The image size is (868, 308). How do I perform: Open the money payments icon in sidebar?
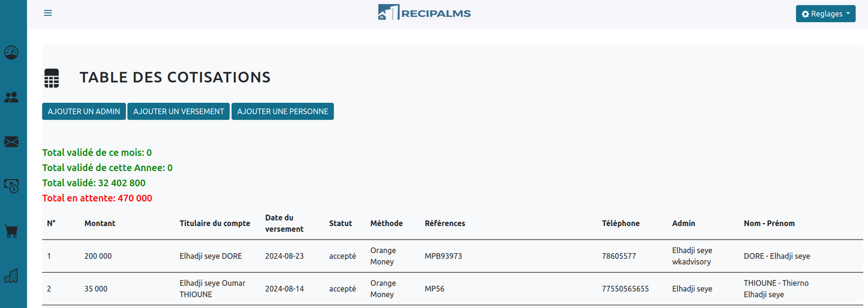coord(11,186)
